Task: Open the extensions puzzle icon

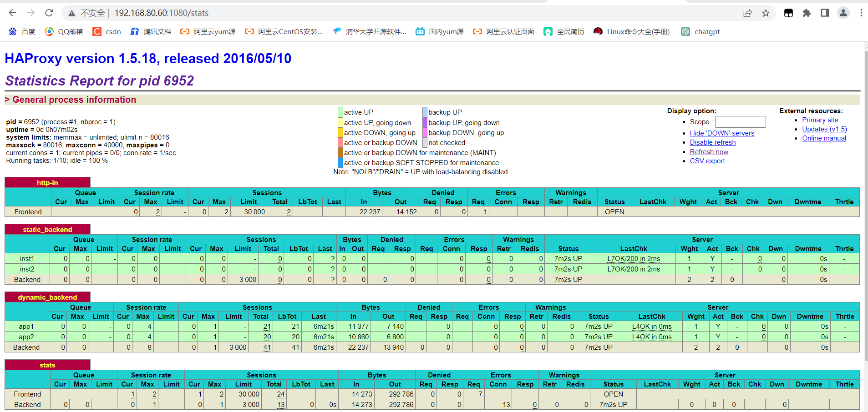Action: tap(807, 13)
